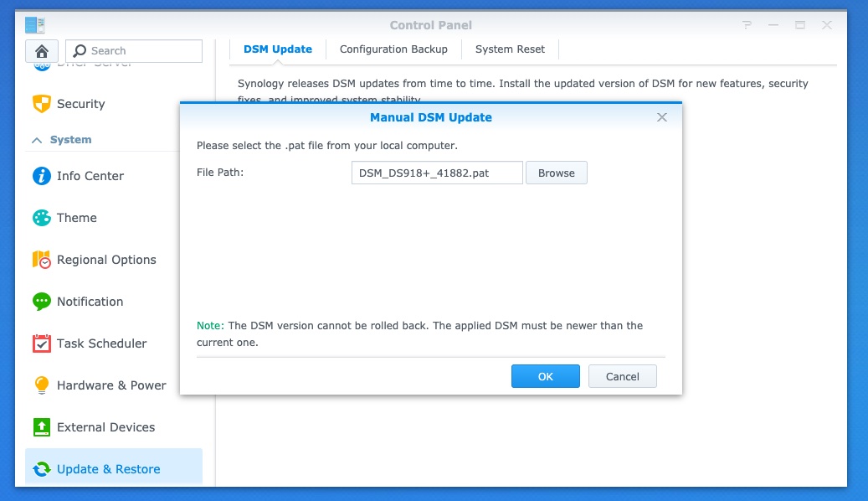Click the Hardware & Power bulb icon
The height and width of the screenshot is (501, 868).
(x=42, y=385)
